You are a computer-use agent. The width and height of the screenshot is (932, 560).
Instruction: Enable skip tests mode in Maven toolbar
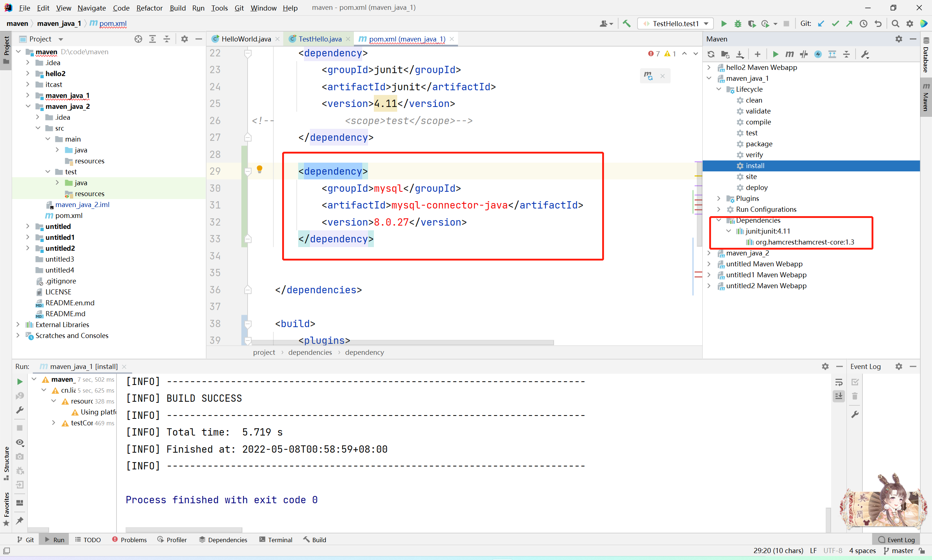803,54
